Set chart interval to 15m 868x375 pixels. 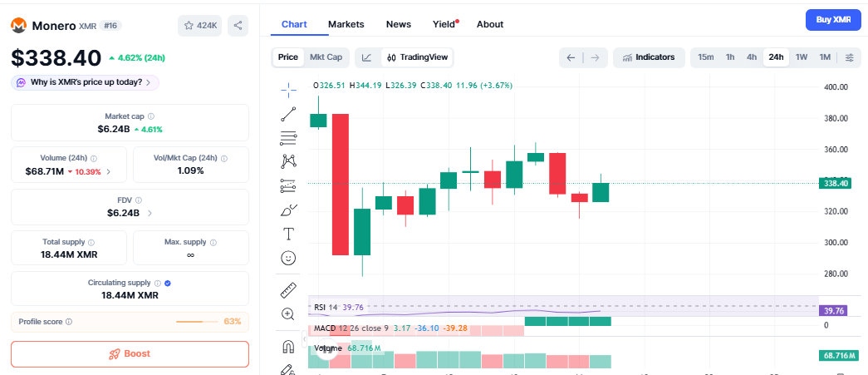coord(706,57)
